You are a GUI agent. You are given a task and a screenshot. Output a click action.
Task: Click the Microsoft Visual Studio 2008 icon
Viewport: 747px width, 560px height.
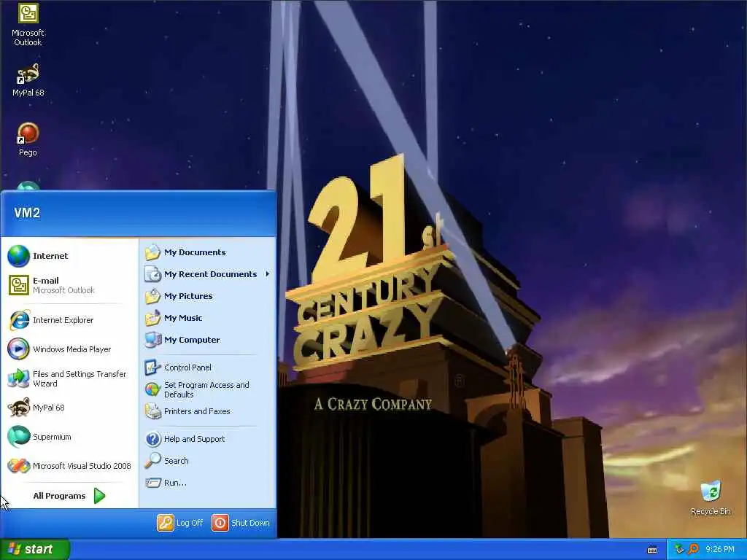pyautogui.click(x=18, y=466)
